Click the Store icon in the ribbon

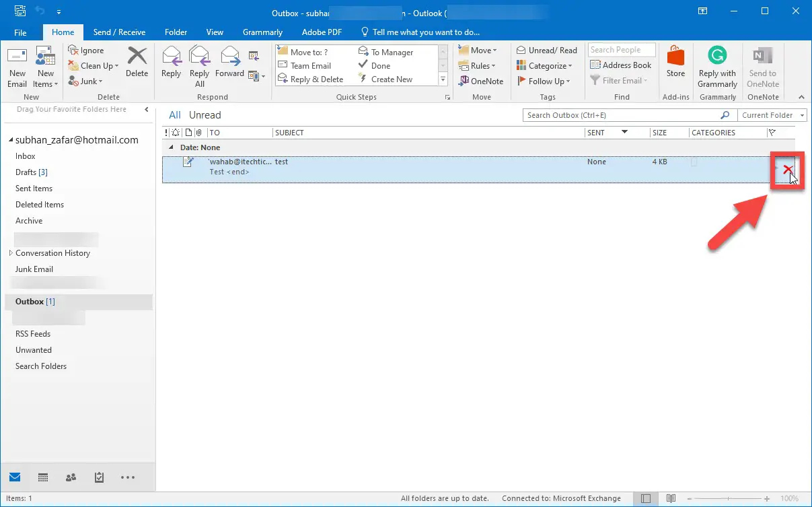675,64
